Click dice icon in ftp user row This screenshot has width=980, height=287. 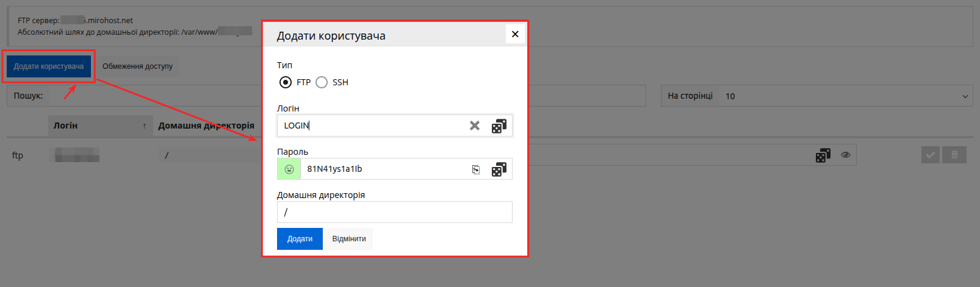coord(823,155)
